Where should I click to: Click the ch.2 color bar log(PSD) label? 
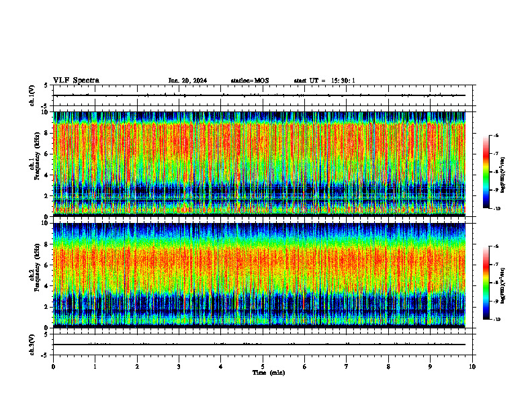tap(503, 286)
